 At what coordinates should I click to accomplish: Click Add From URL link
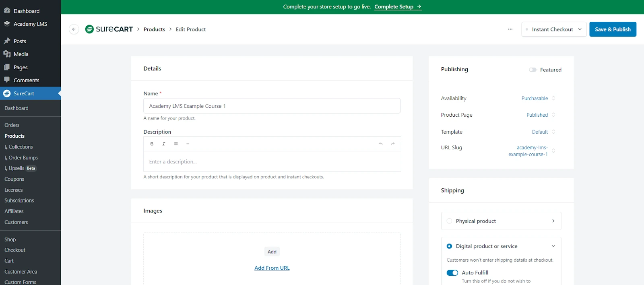pyautogui.click(x=272, y=268)
